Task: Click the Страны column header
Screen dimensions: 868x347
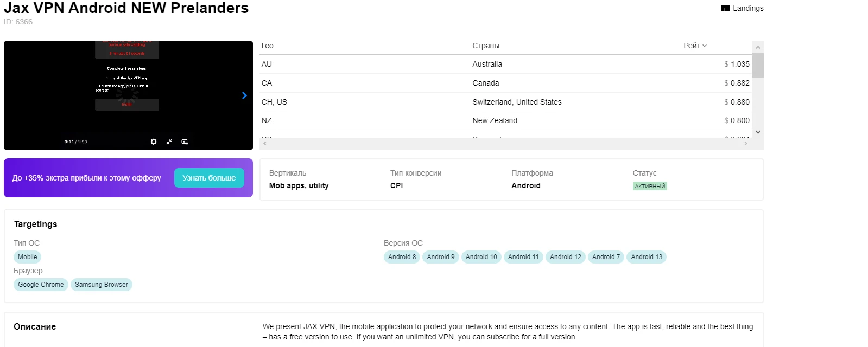Action: [486, 46]
